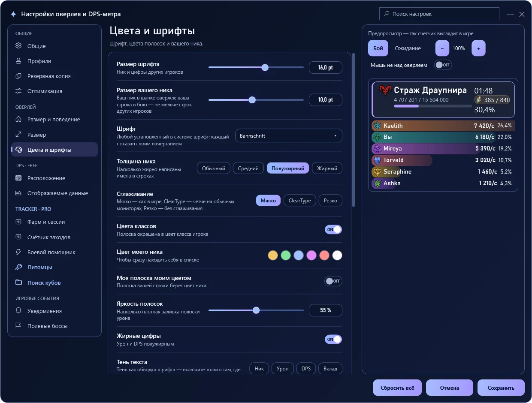Screen dimensions: 532x403
Task: Click Torvald's shield class icon
Action: [x=377, y=160]
